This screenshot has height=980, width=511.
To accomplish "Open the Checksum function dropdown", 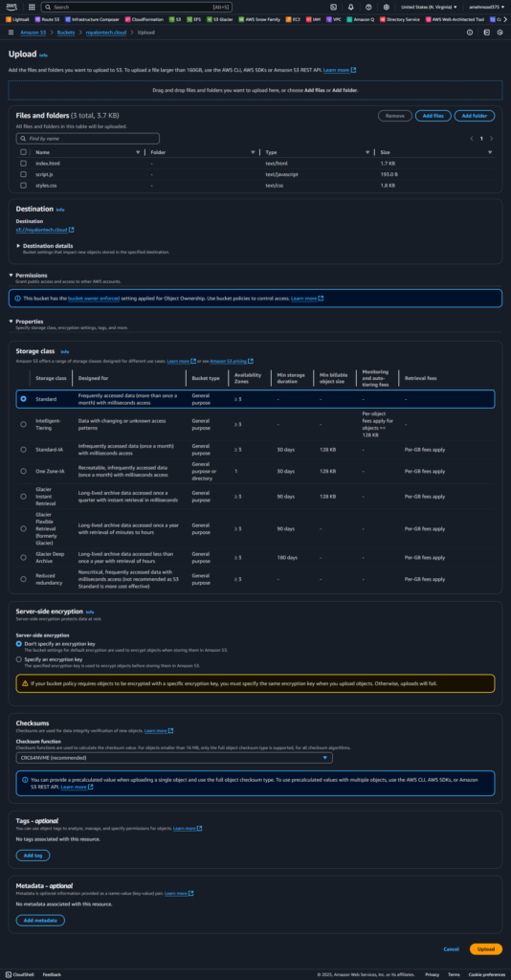I will coord(174,758).
